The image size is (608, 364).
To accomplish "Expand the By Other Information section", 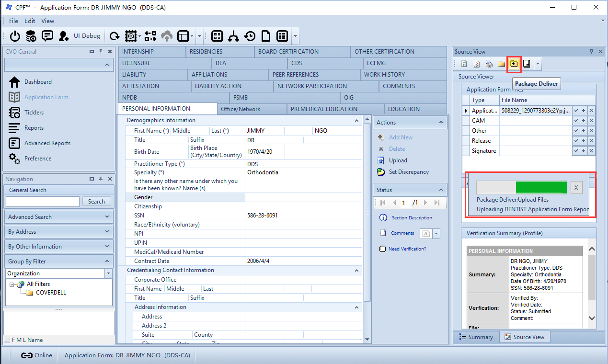I will pyautogui.click(x=59, y=247).
